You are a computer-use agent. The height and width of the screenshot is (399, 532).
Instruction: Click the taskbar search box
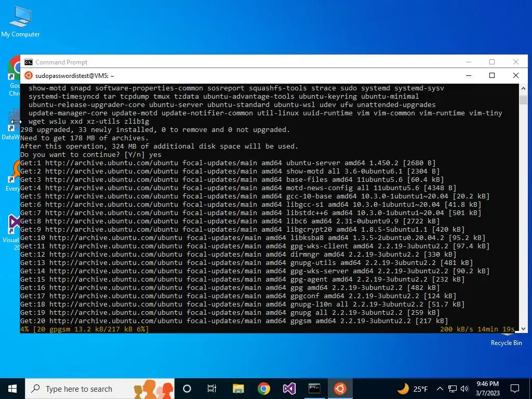click(x=100, y=389)
